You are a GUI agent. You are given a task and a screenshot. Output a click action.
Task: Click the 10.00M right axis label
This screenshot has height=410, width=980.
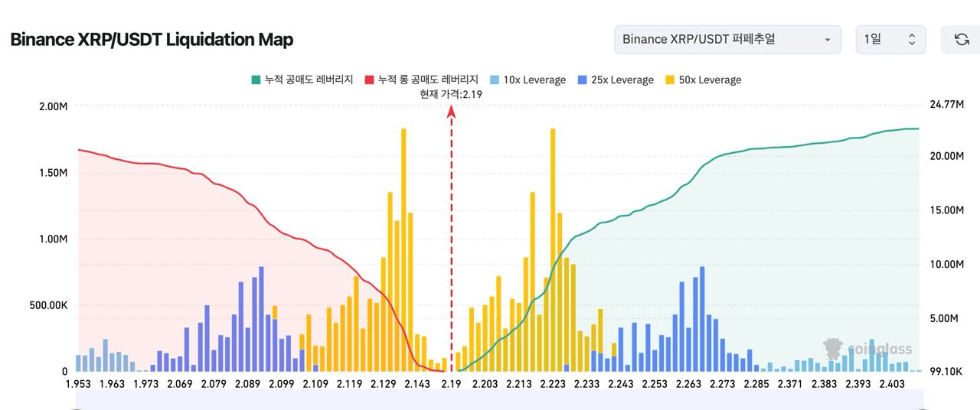coord(946,264)
